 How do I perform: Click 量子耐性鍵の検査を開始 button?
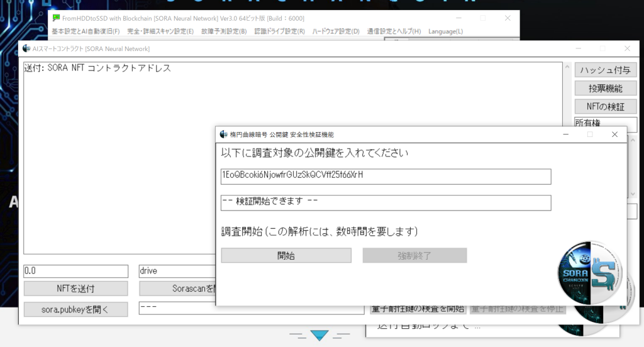pos(418,309)
